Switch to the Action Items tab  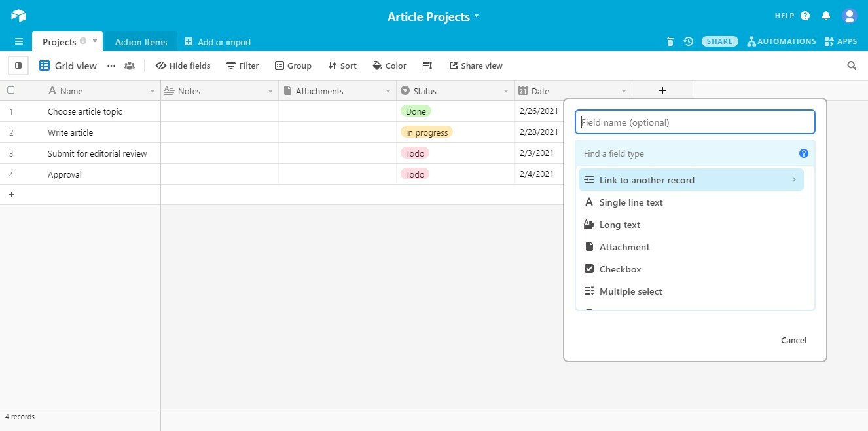coord(141,42)
